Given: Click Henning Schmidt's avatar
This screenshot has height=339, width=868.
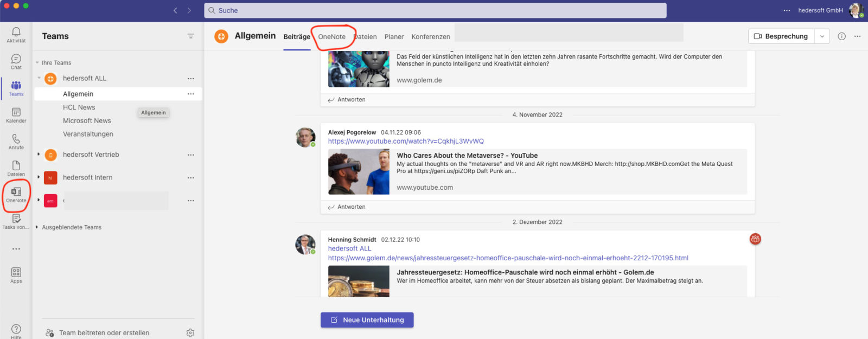Looking at the screenshot, I should tap(305, 245).
